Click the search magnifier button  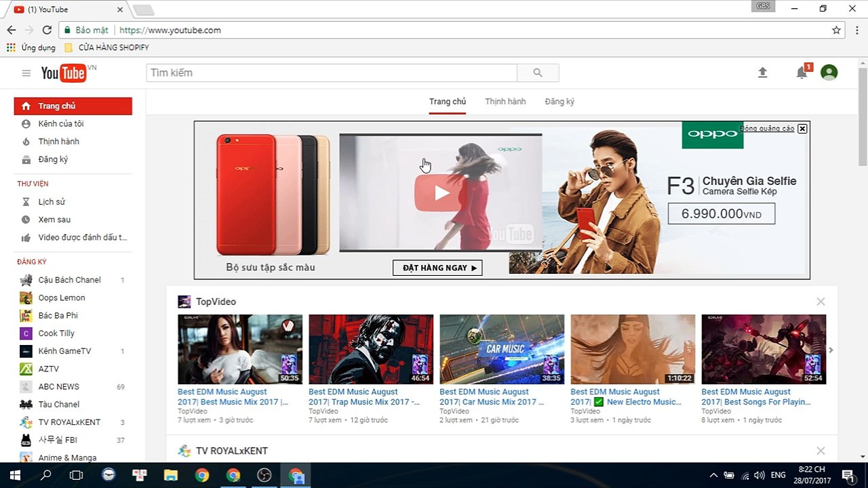538,73
